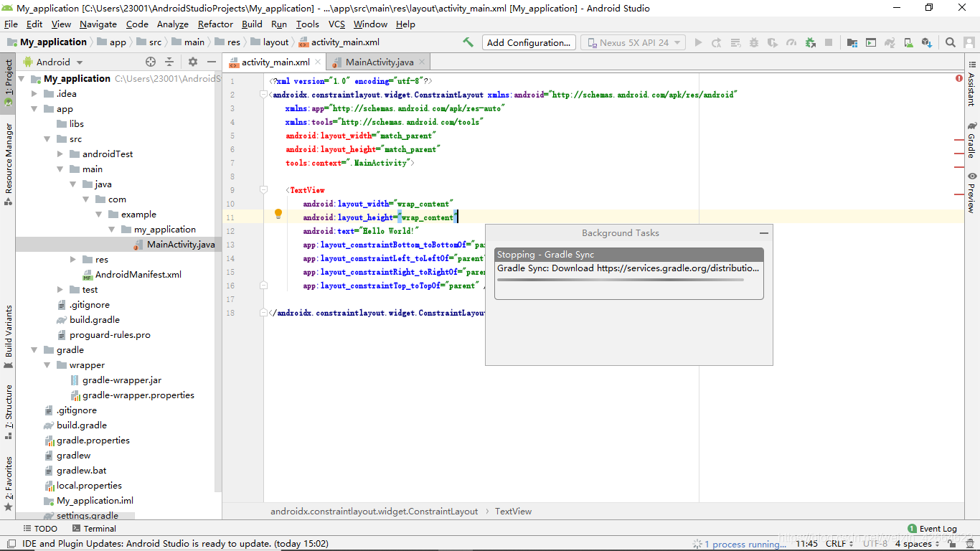Click the yellow lightbulb intention icon
Screen dimensions: 980x551
pyautogui.click(x=278, y=214)
